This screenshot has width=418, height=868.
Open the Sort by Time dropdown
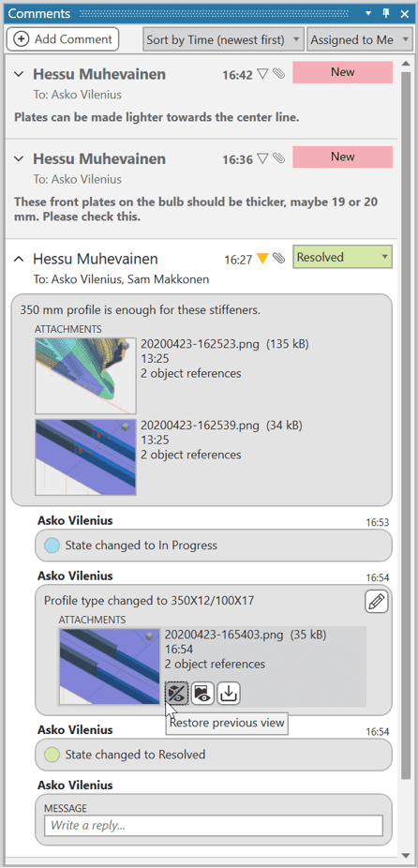pos(223,40)
